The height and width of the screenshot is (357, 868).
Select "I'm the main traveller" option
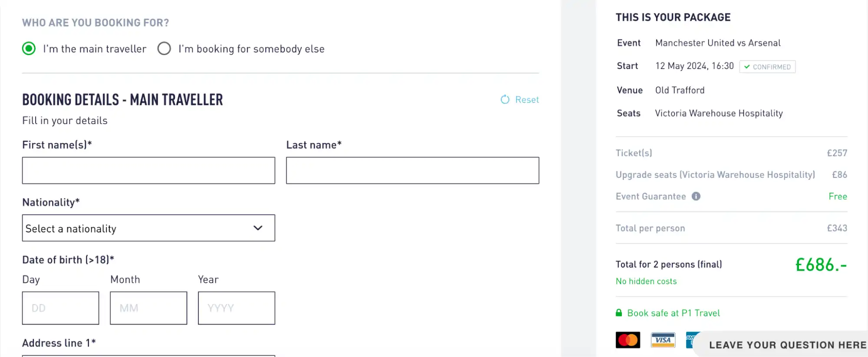pyautogui.click(x=29, y=49)
